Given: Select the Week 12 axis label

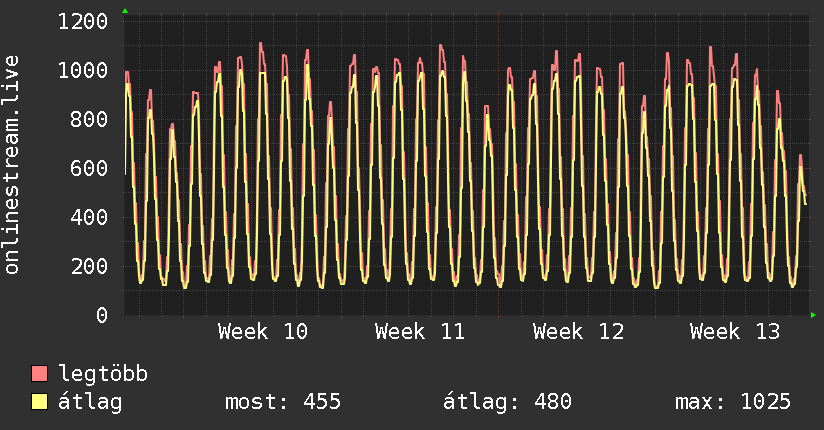Looking at the screenshot, I should (578, 332).
